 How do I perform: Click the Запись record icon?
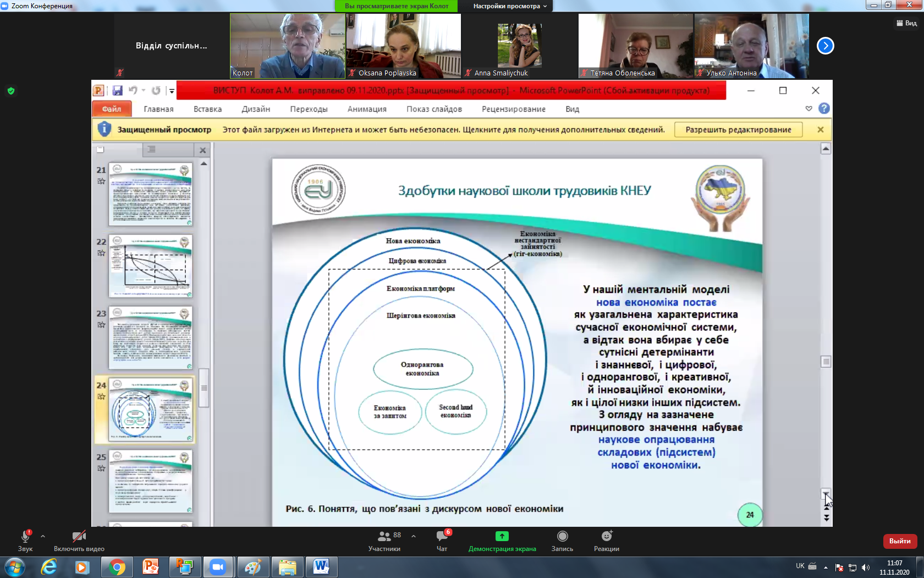tap(562, 536)
